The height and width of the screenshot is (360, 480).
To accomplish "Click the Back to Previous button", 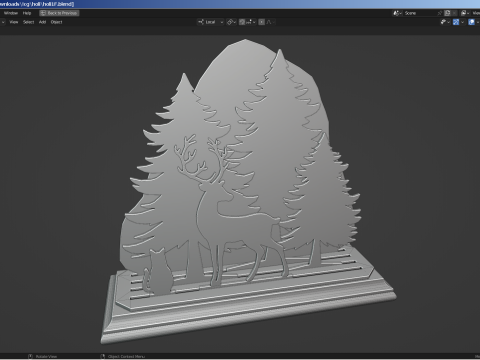I will [59, 13].
